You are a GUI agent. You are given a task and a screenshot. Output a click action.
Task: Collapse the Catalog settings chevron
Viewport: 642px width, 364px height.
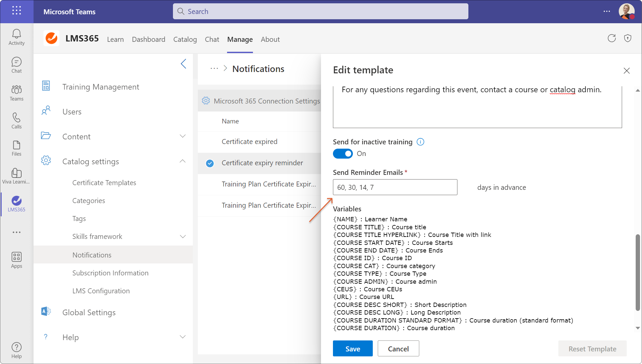(x=183, y=161)
